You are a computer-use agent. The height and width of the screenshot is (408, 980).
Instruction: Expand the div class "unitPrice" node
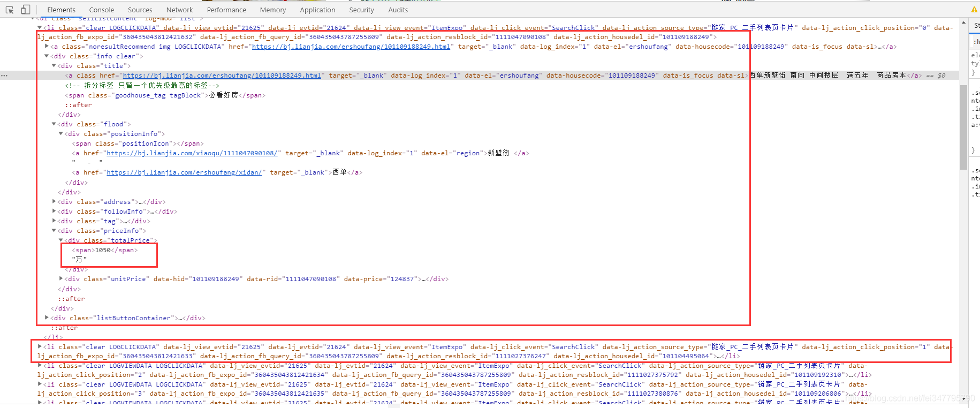coord(60,279)
